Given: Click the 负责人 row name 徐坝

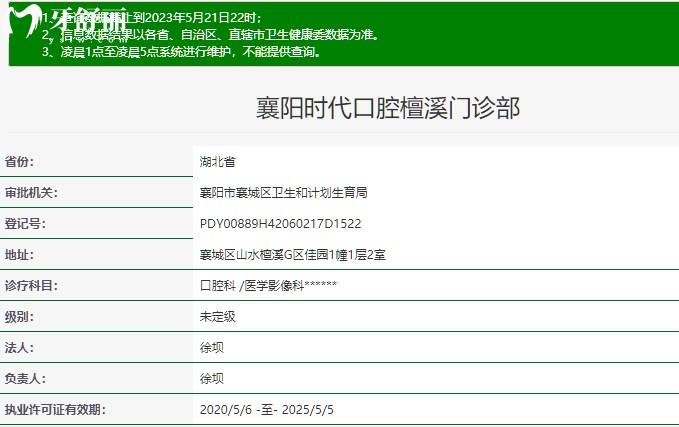Looking at the screenshot, I should (212, 378).
